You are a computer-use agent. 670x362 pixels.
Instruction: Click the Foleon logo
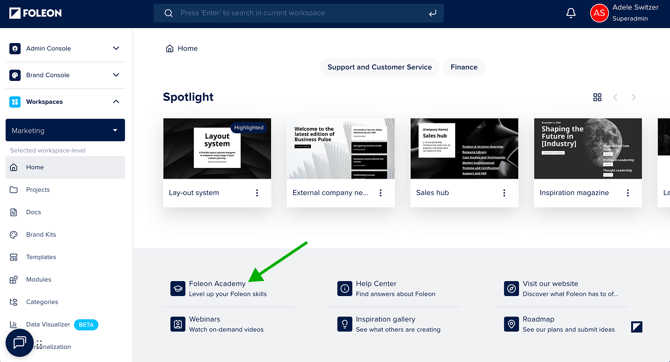click(x=35, y=13)
